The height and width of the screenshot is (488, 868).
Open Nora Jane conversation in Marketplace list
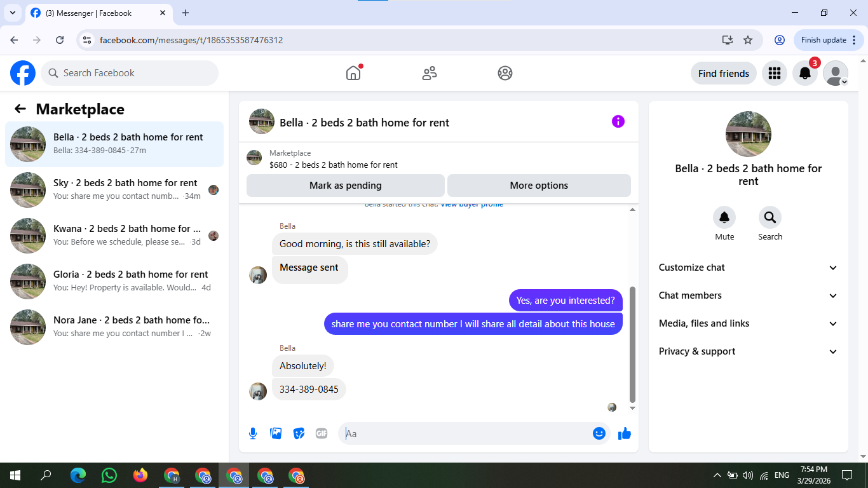pos(114,327)
